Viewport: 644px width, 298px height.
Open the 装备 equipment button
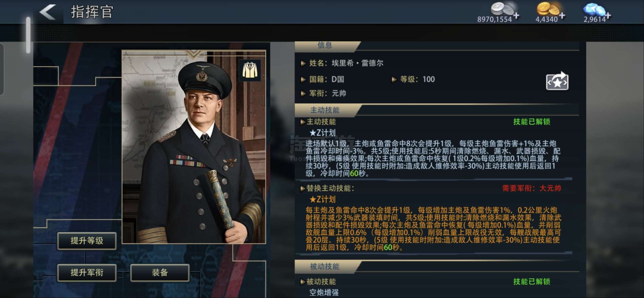coord(160,272)
